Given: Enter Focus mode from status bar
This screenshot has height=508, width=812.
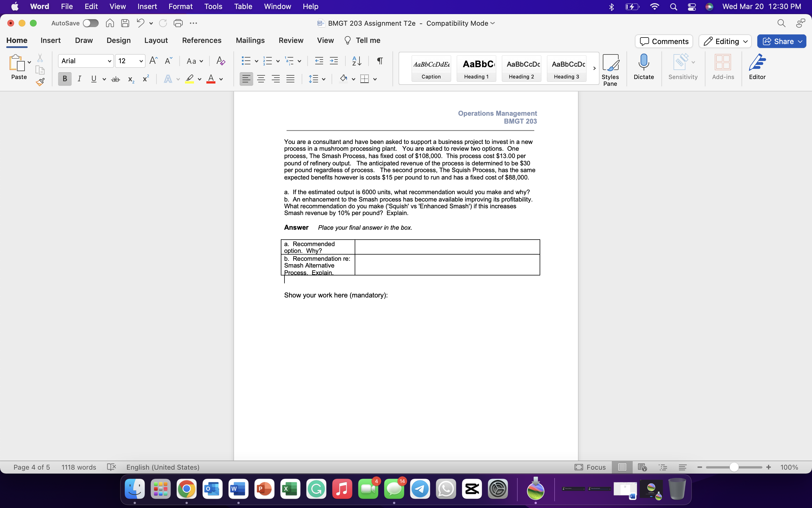Looking at the screenshot, I should click(x=590, y=467).
